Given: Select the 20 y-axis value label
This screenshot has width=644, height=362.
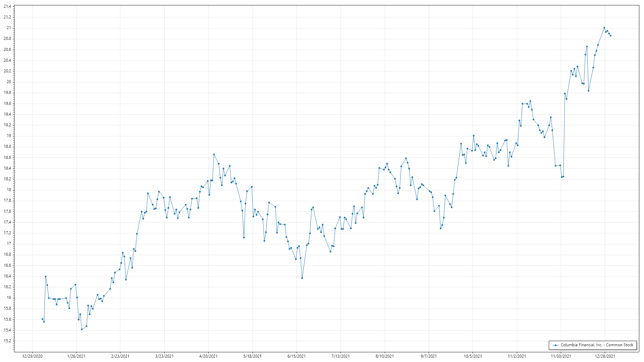Looking at the screenshot, I should [9, 82].
